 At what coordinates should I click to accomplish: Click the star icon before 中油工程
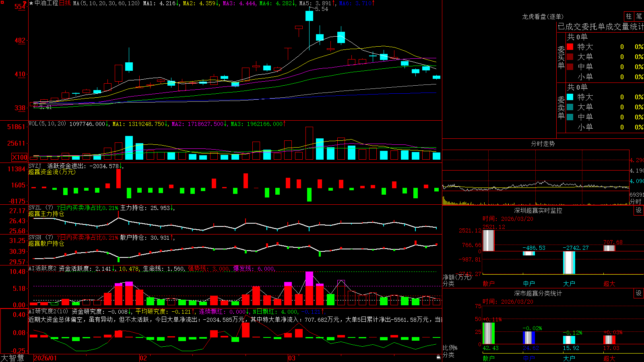pyautogui.click(x=31, y=3)
